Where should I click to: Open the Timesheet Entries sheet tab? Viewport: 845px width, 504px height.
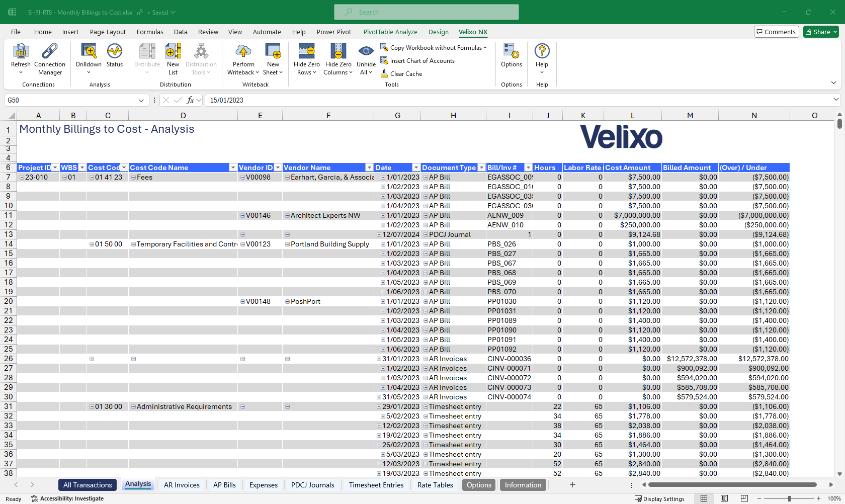pos(376,485)
